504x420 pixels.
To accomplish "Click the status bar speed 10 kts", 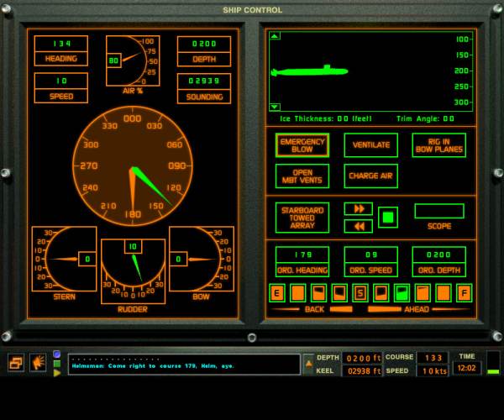I will (433, 371).
